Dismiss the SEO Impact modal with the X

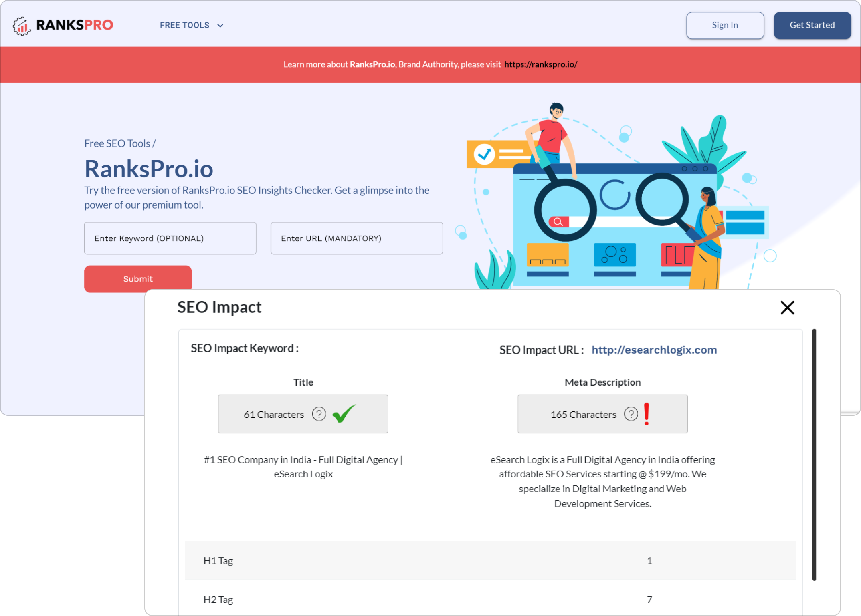787,308
